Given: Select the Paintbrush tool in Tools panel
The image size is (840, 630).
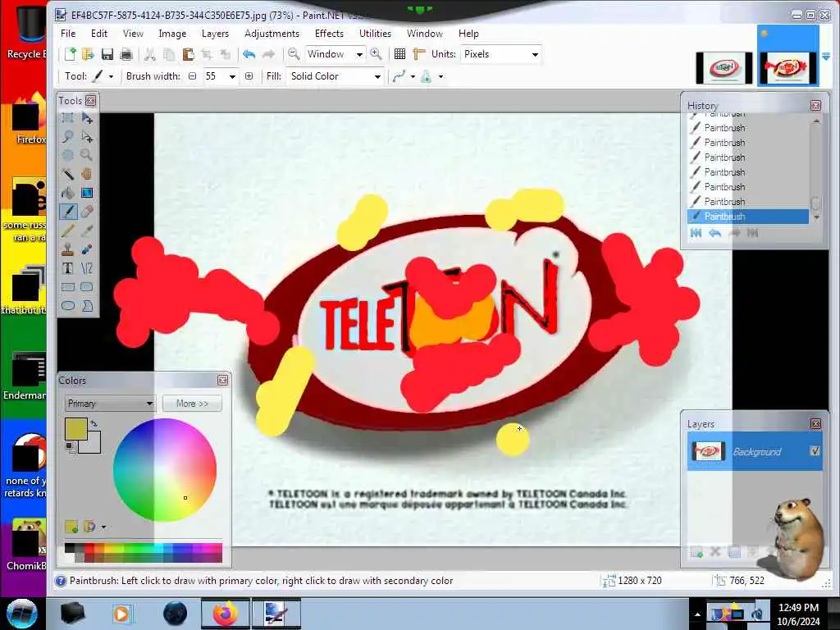Looking at the screenshot, I should pos(68,212).
